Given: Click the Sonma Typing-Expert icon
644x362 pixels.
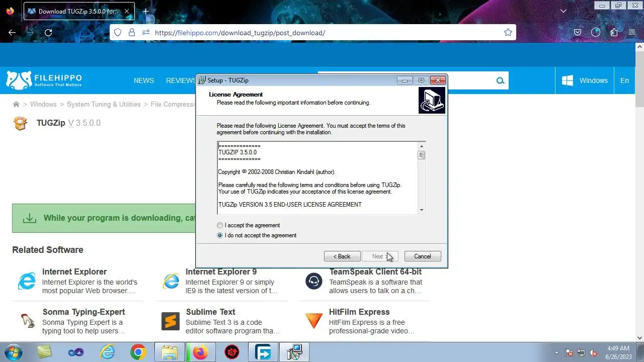Looking at the screenshot, I should tap(27, 321).
